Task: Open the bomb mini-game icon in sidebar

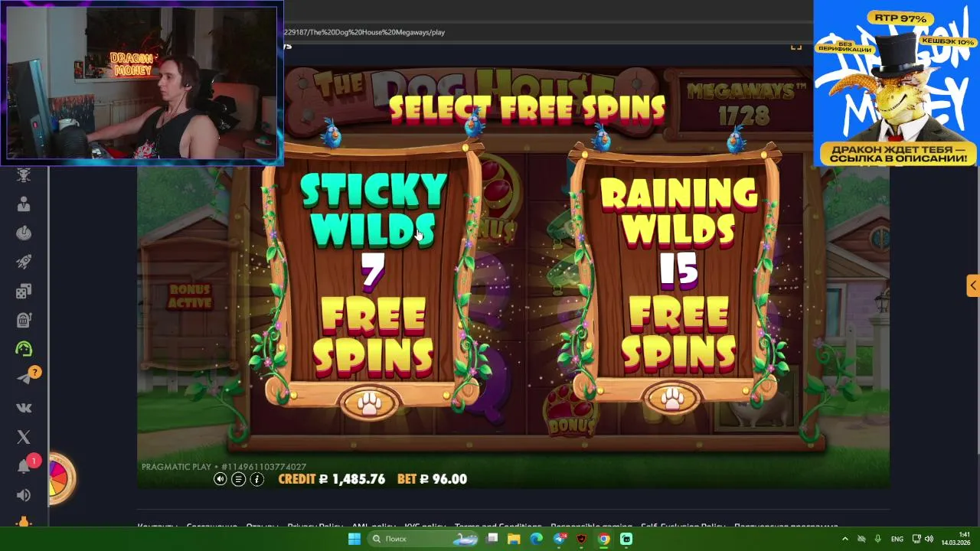Action: pyautogui.click(x=24, y=233)
